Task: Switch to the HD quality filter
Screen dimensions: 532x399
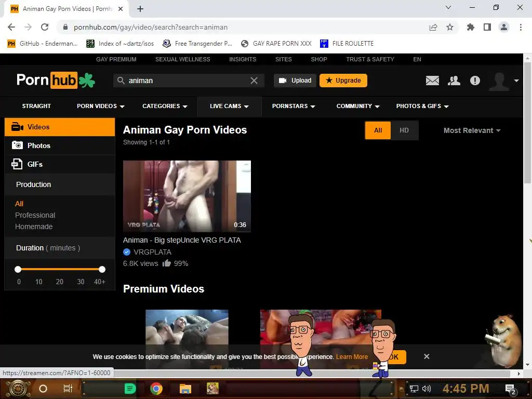Action: (x=404, y=130)
